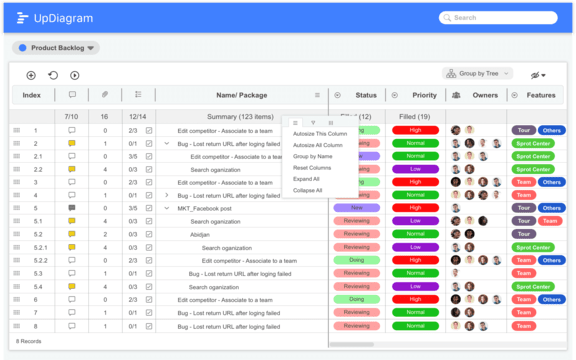Click the Status column header label
The image size is (576, 360).
pyautogui.click(x=366, y=95)
